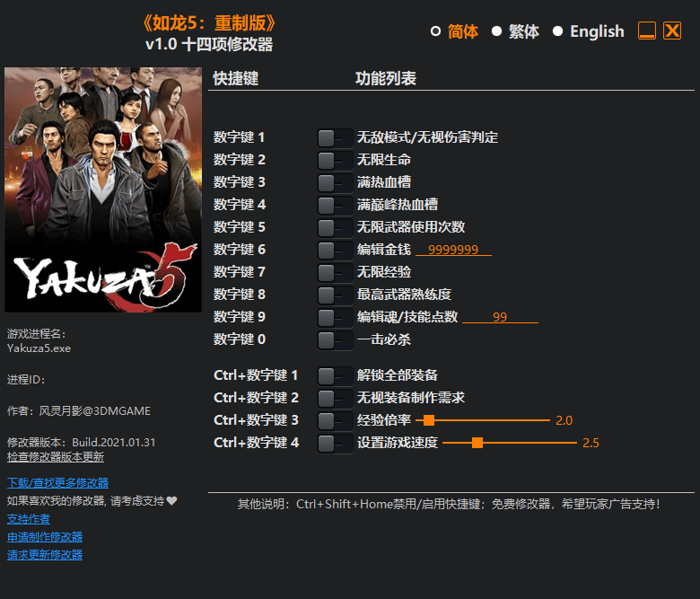
Task: Click the 其他说明 hotkey note text
Action: pos(449,504)
